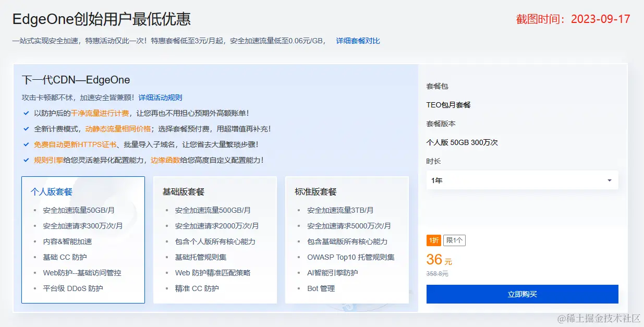
Task: Click Web 防护精准匹配策略 item
Action: coord(213,273)
